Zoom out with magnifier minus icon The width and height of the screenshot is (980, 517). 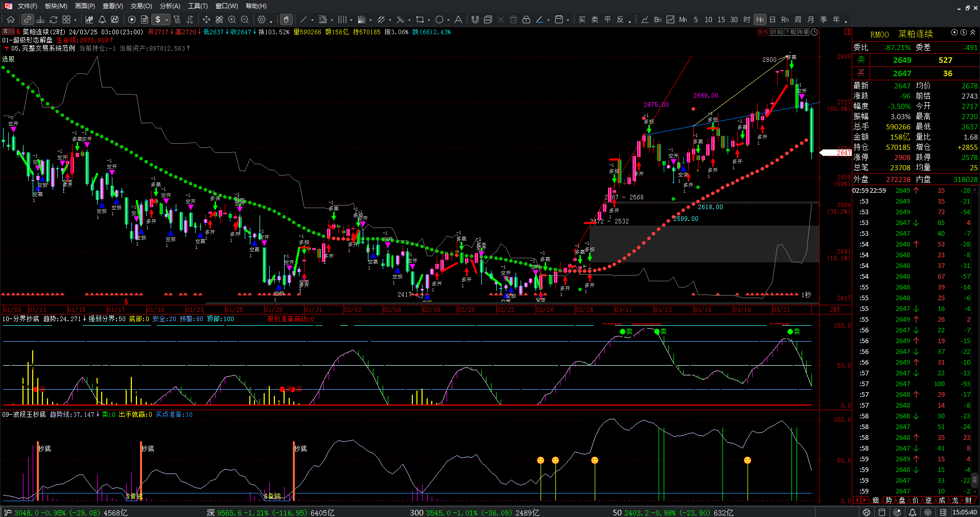coord(245,19)
